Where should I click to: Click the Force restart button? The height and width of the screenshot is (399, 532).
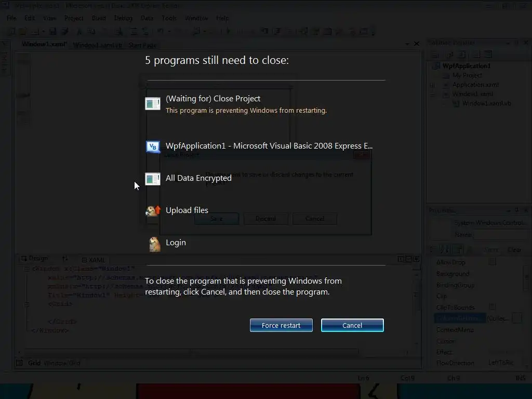281,325
